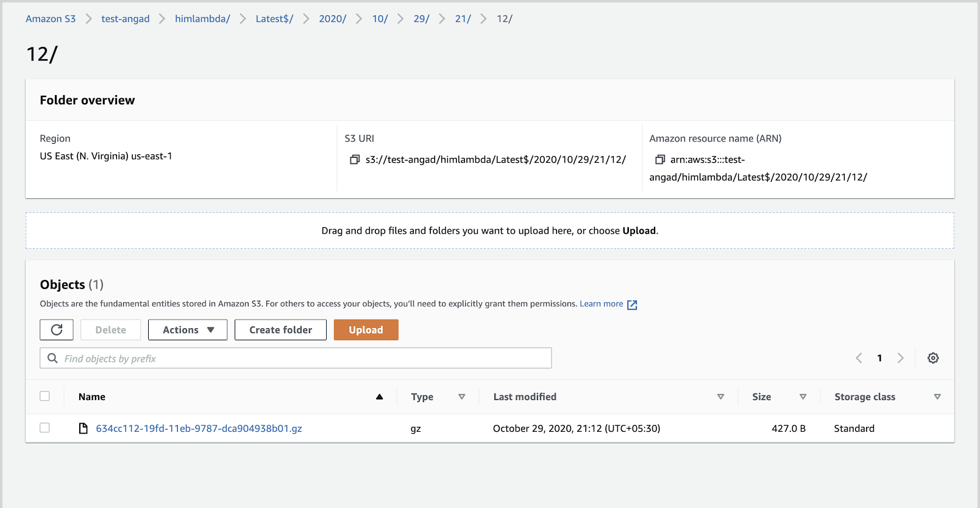Click the file icon beside the .gz object
Viewport: 980px width, 508px height.
(x=83, y=429)
